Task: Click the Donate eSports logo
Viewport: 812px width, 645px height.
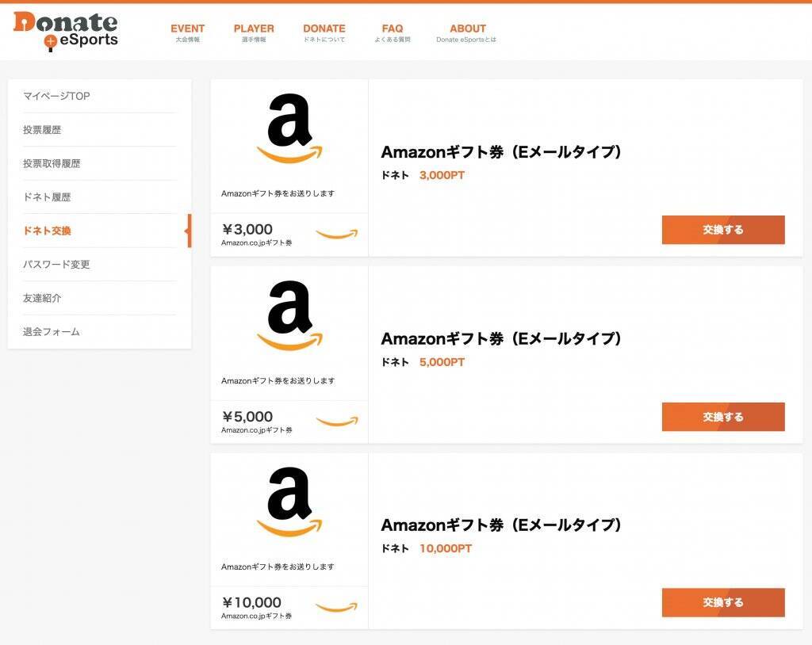Action: point(65,31)
